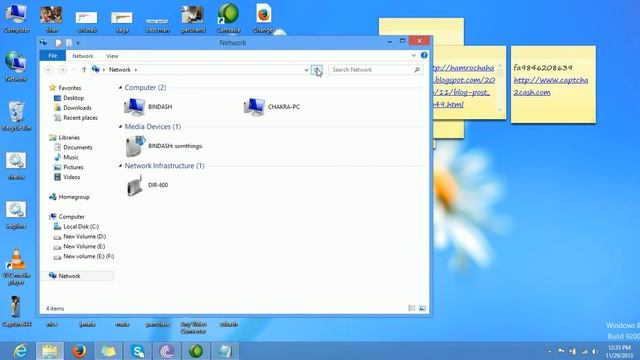Click the search magnifier in Search Network
This screenshot has width=640, height=360.
tap(417, 70)
